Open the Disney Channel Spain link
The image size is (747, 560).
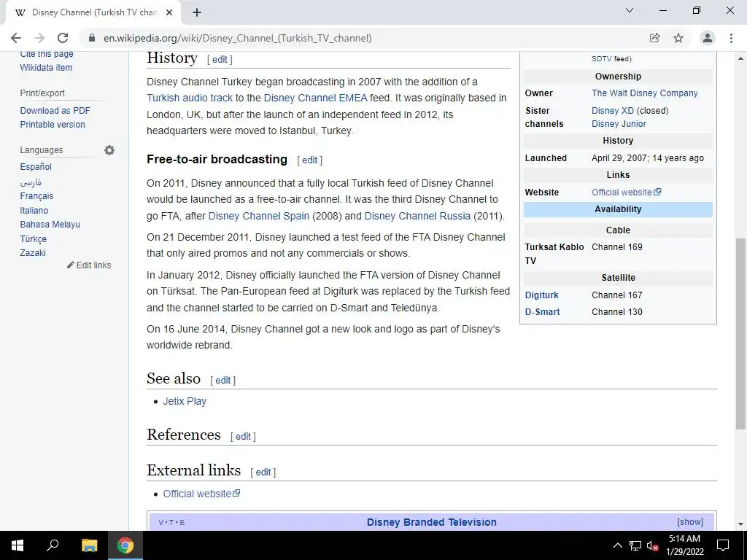259,216
